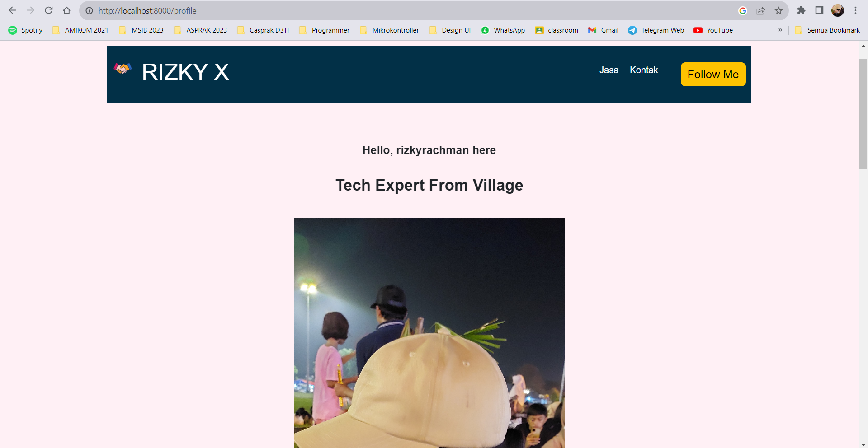Open the side panel icon
The image size is (868, 448).
[819, 10]
